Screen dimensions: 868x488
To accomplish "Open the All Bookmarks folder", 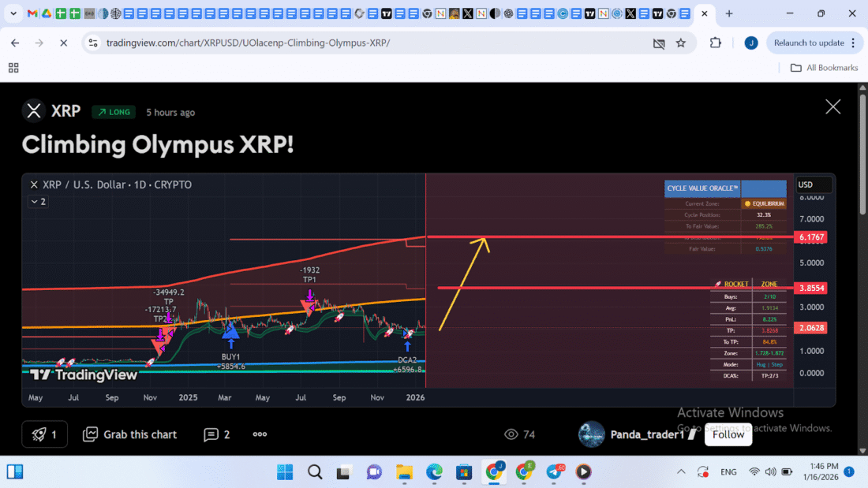I will coord(825,68).
